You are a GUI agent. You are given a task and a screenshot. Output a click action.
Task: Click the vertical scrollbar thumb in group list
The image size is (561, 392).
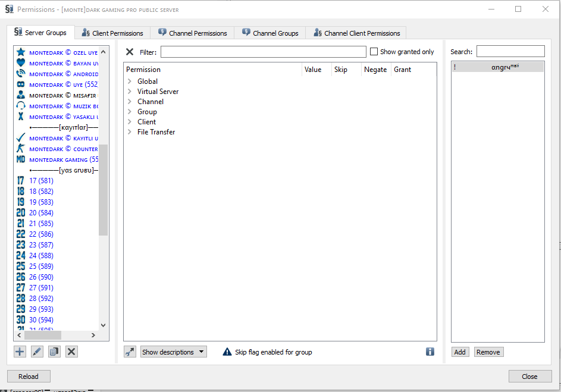click(104, 190)
